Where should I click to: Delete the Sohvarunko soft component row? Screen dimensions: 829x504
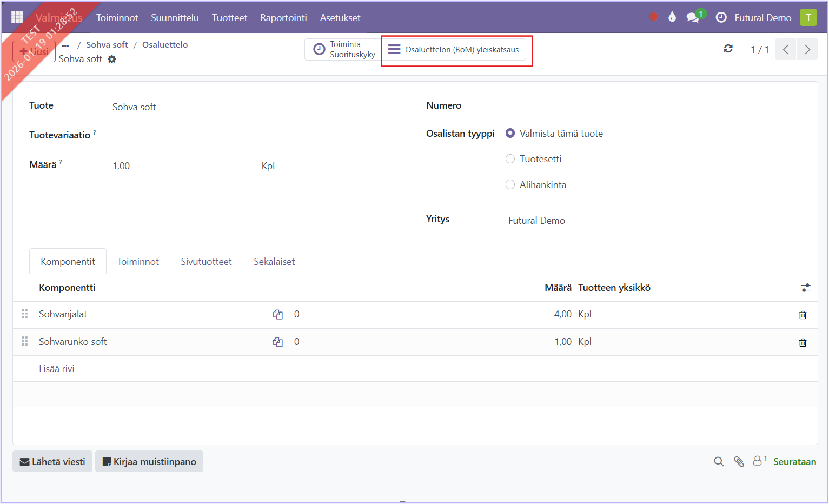(803, 342)
